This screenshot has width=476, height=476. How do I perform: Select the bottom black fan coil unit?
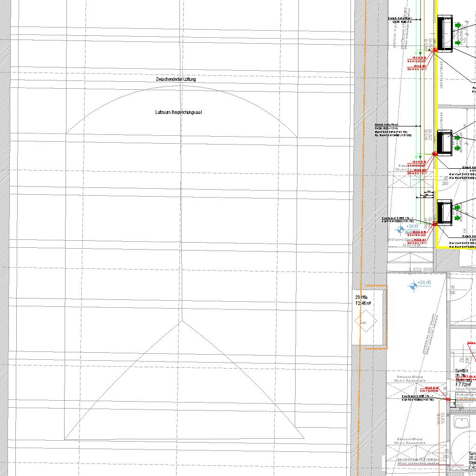coord(445,212)
